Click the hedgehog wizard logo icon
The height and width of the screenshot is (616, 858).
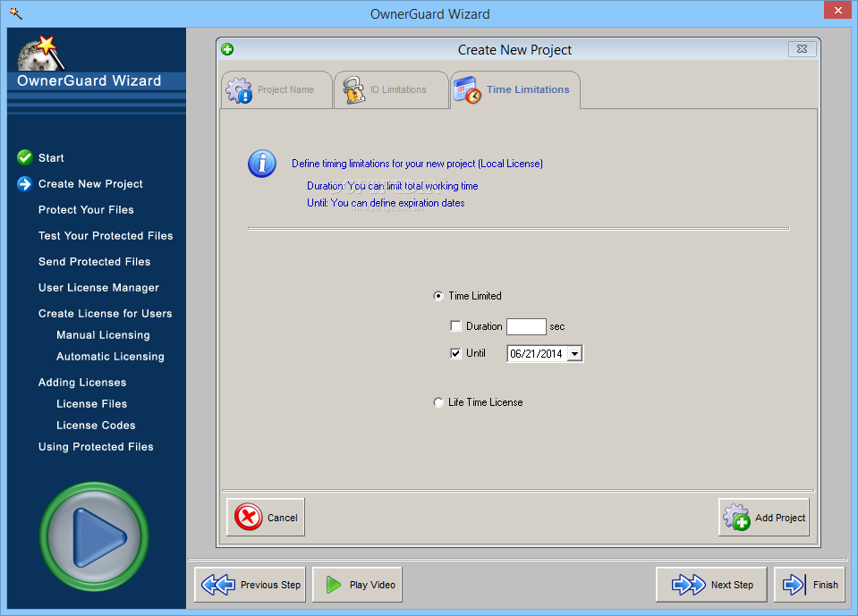tap(39, 53)
